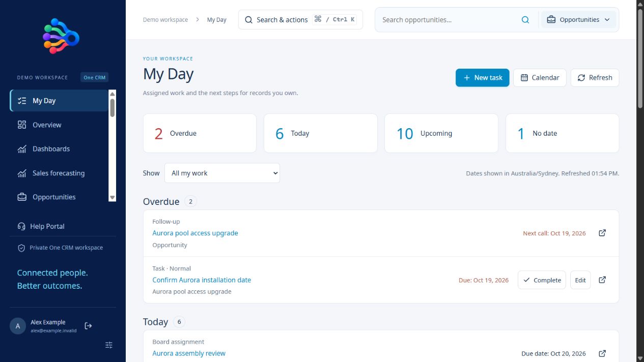Click the Opportunities briefcase icon in sidebar
644x362 pixels.
pyautogui.click(x=22, y=197)
